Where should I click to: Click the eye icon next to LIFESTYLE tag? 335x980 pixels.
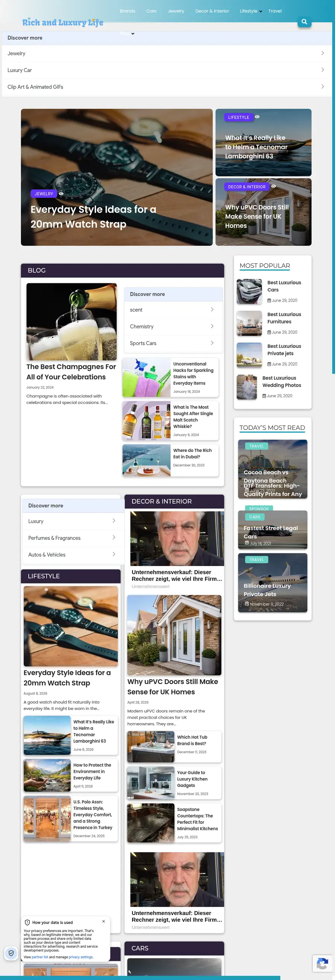[x=257, y=117]
